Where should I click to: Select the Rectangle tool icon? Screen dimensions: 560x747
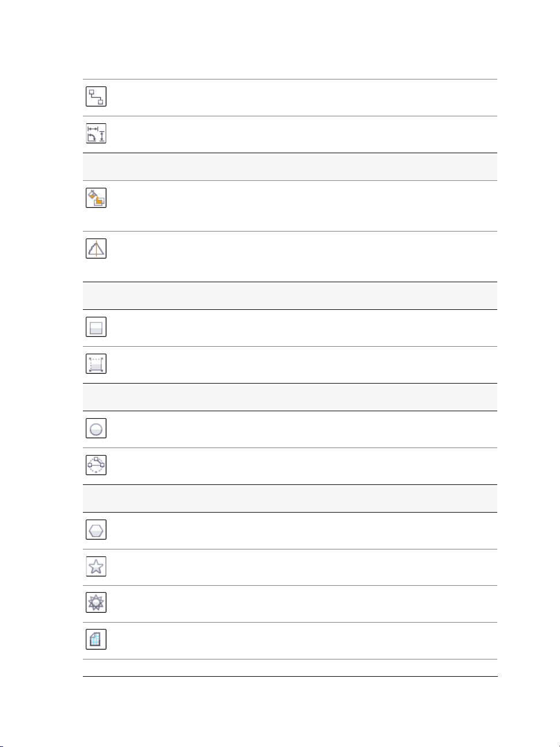point(96,327)
